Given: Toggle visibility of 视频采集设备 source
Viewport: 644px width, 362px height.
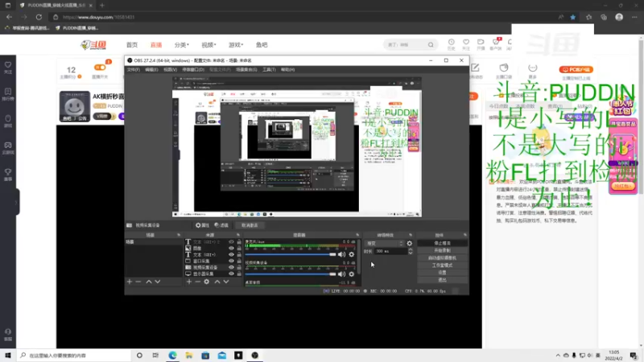Looking at the screenshot, I should 231,267.
